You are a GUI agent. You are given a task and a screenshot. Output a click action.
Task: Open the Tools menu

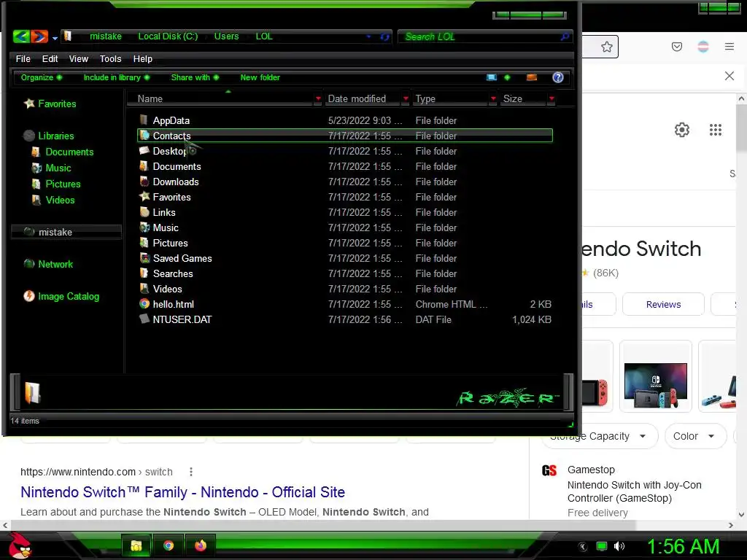[111, 58]
